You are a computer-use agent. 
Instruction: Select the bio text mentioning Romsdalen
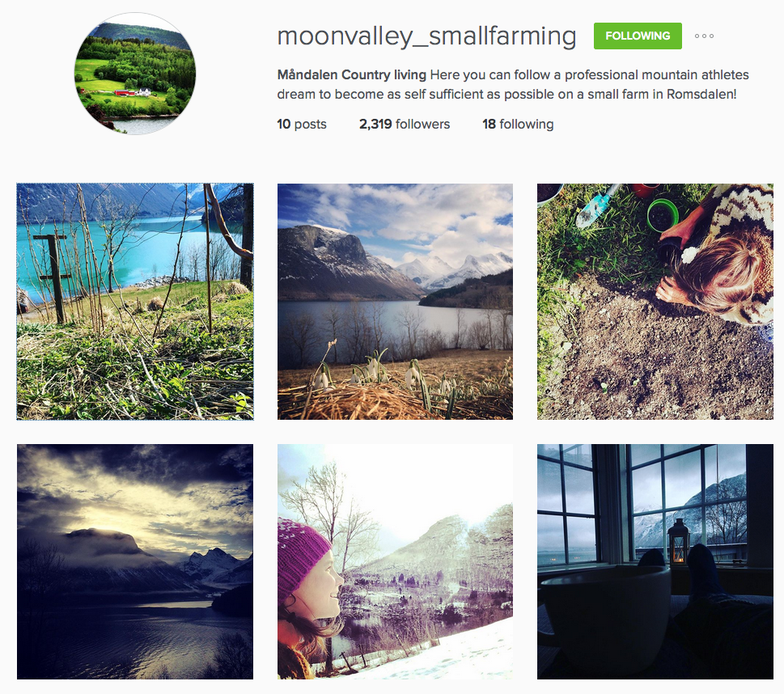point(513,84)
